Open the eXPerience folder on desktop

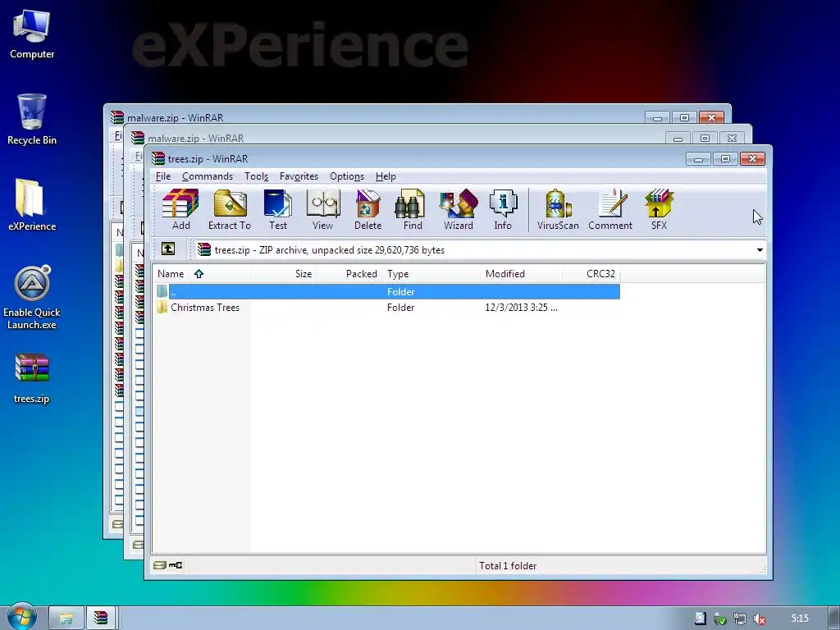32,204
